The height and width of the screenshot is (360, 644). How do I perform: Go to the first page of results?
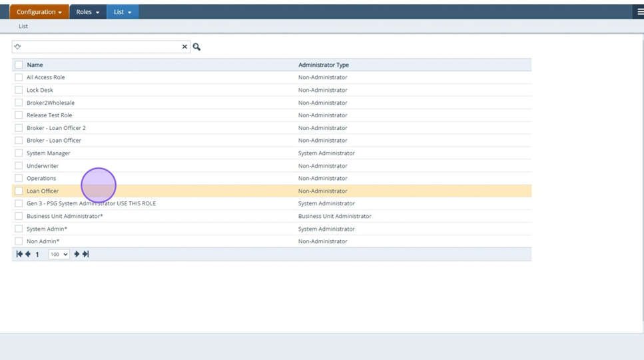pyautogui.click(x=19, y=254)
